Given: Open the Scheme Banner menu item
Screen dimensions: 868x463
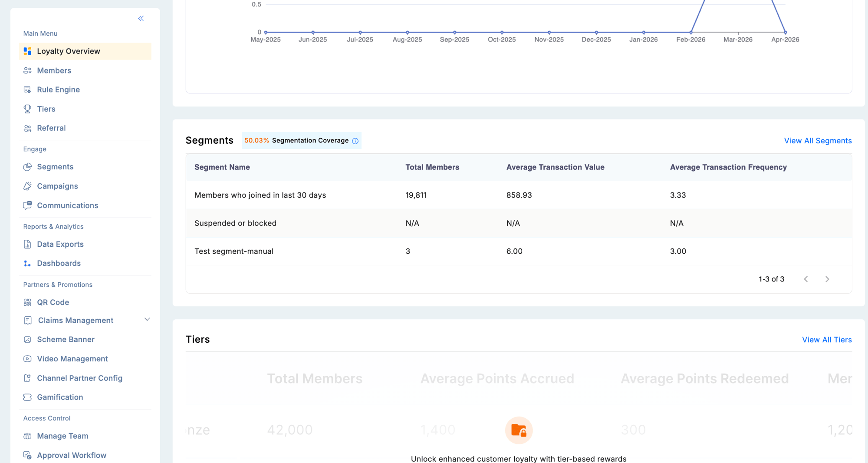Looking at the screenshot, I should [85, 340].
